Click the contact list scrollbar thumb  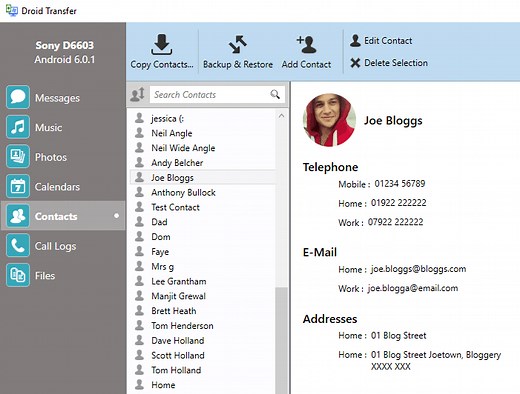[x=282, y=340]
